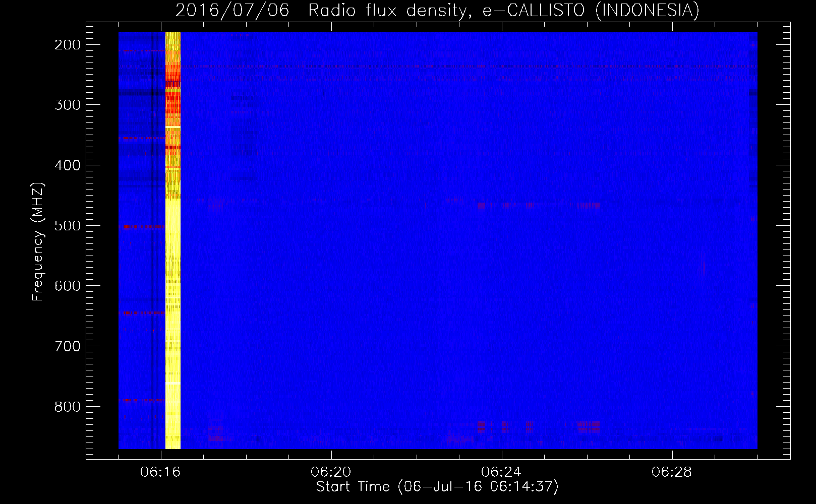Click the 200 frequency tick label
The width and height of the screenshot is (816, 504).
tap(68, 45)
